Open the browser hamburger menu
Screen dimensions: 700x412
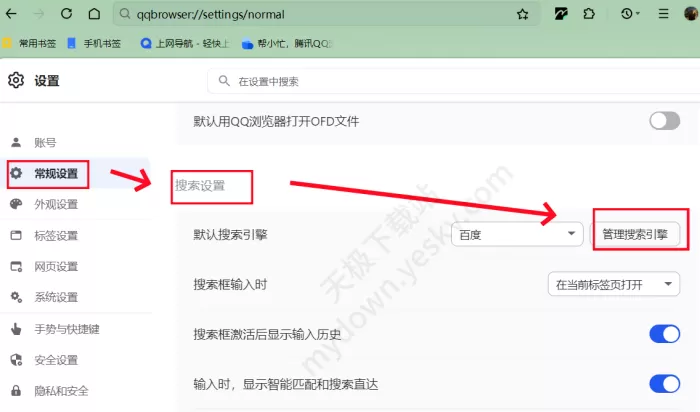pos(663,14)
